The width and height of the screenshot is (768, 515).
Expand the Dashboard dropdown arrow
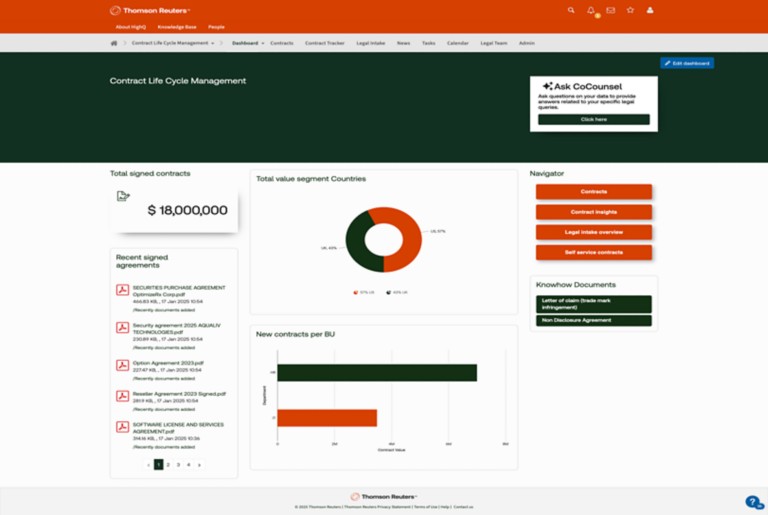(263, 43)
